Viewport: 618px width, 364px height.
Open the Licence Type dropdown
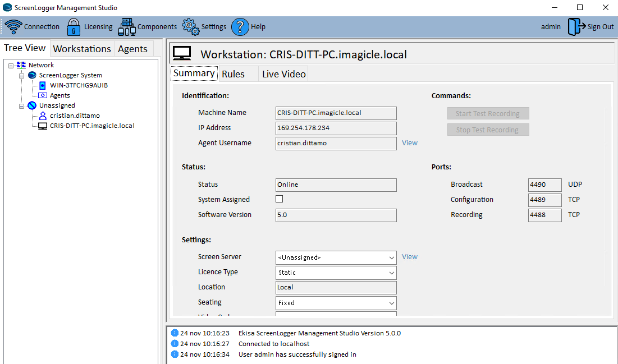point(391,273)
